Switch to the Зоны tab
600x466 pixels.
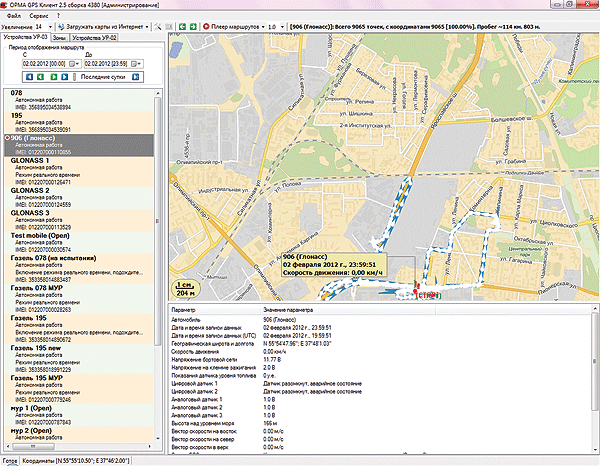click(x=59, y=36)
